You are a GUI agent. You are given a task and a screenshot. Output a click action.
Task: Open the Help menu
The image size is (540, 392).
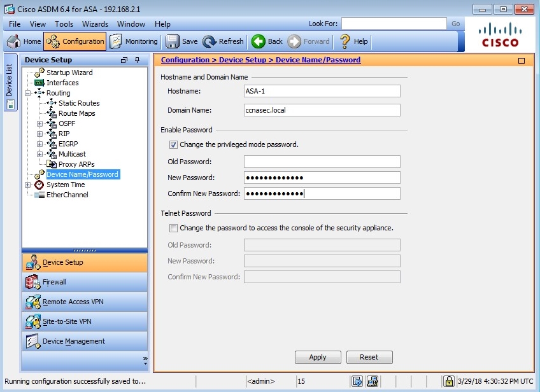tap(162, 24)
